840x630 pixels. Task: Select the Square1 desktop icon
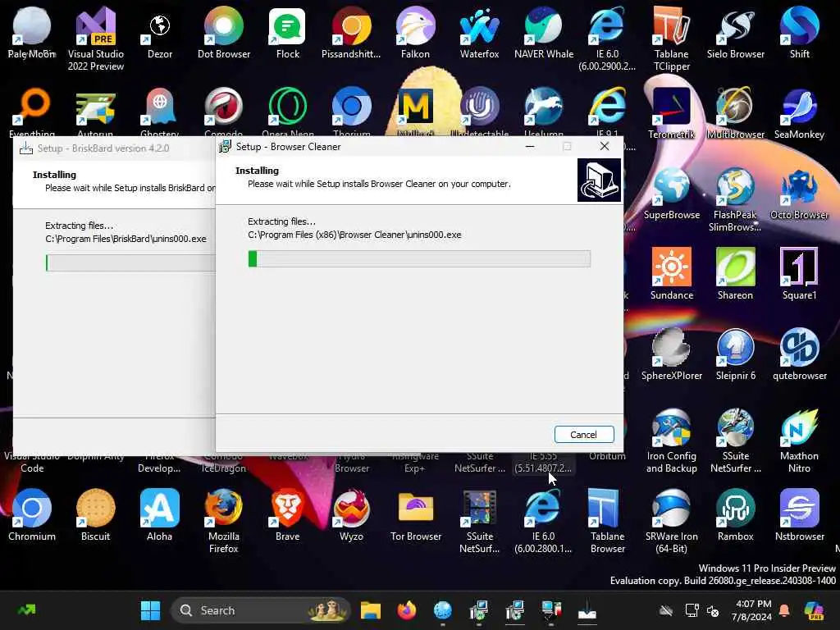click(799, 274)
